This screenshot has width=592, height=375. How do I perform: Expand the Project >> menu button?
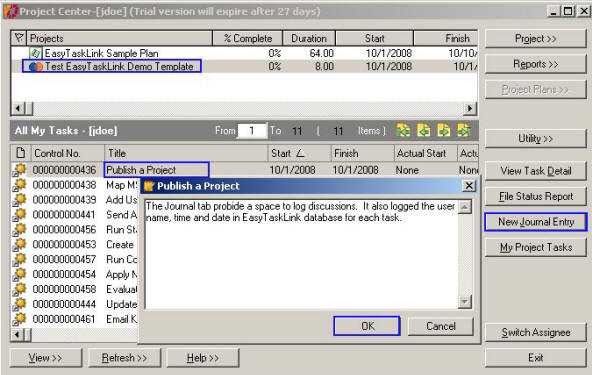(x=535, y=39)
